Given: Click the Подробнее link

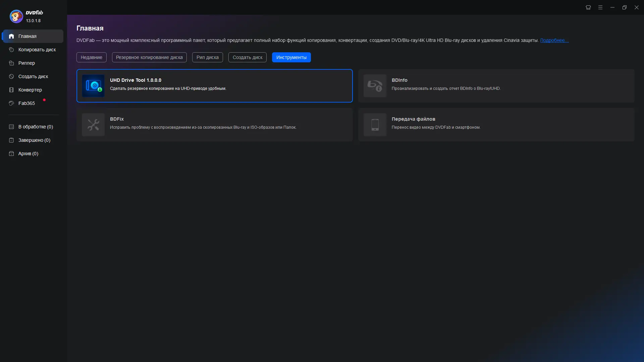Looking at the screenshot, I should coord(554,40).
